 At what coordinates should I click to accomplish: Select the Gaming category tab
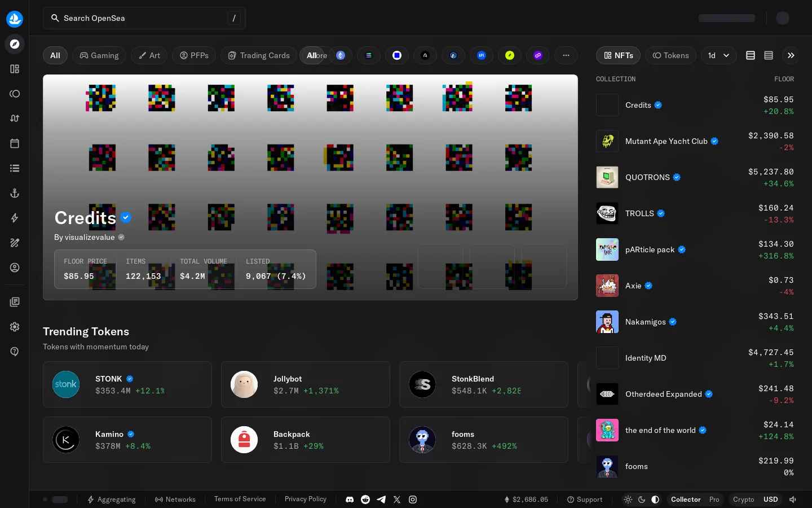[x=99, y=55]
